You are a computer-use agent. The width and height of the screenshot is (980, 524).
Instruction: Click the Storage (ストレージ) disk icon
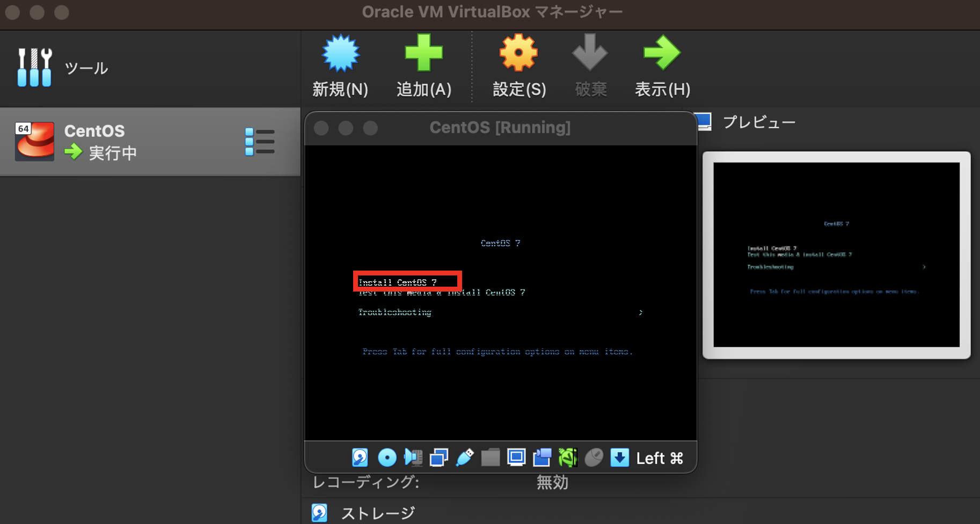320,513
